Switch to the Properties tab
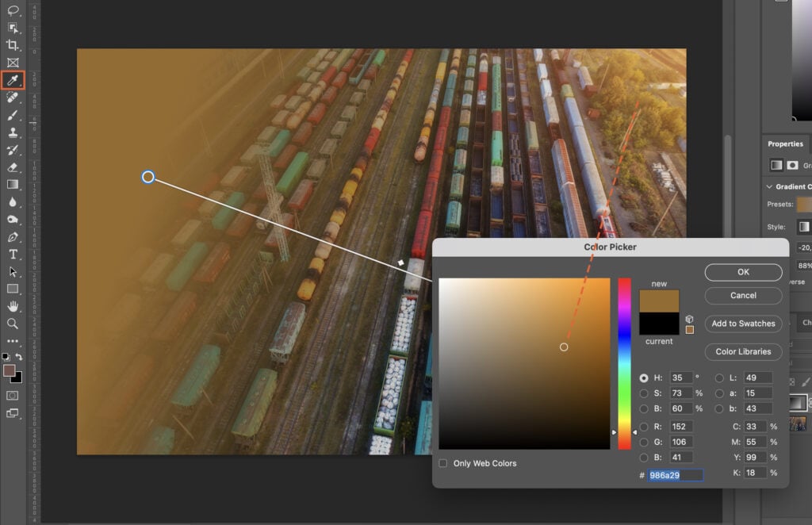 785,144
